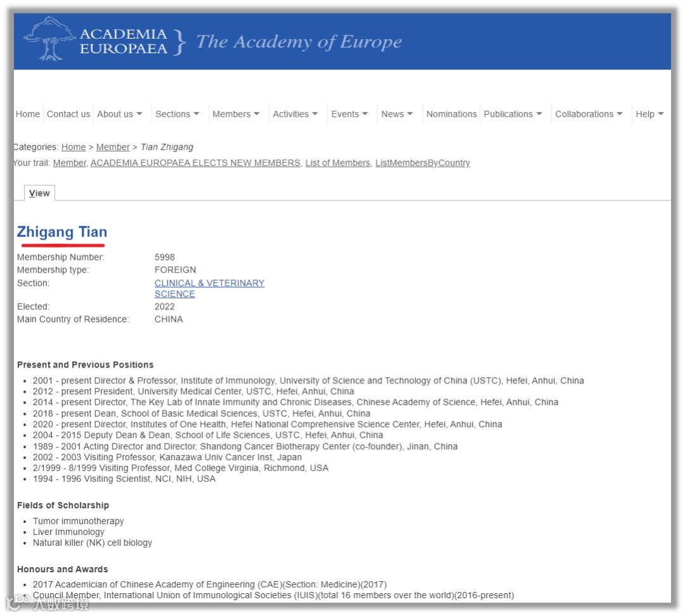Screen dimensions: 685x616
Task: Expand the Help dropdown menu
Action: pos(649,114)
